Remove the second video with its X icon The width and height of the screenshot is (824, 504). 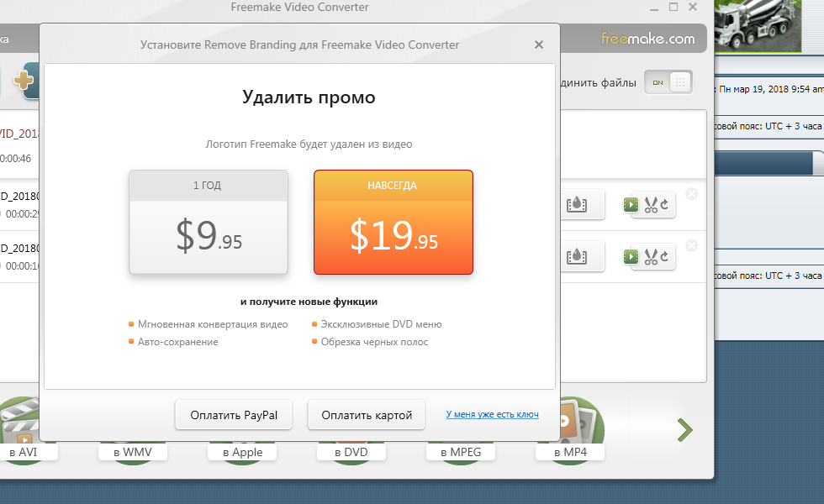[x=691, y=194]
